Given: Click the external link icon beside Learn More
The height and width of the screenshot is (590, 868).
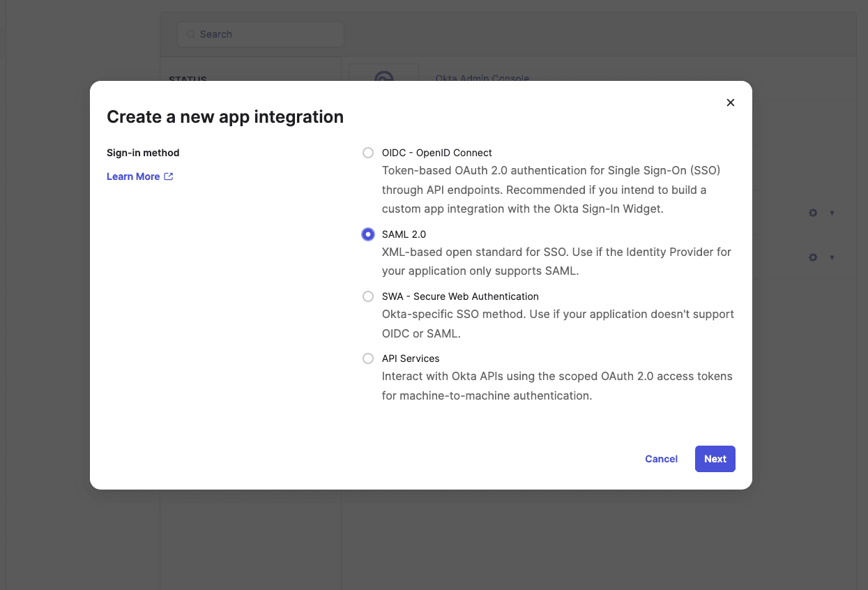Looking at the screenshot, I should [168, 176].
